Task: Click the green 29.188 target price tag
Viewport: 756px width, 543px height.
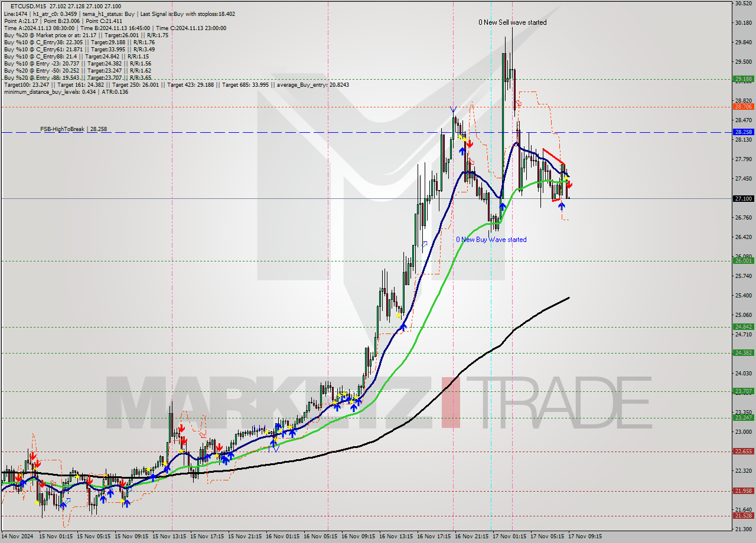Action: (x=743, y=79)
